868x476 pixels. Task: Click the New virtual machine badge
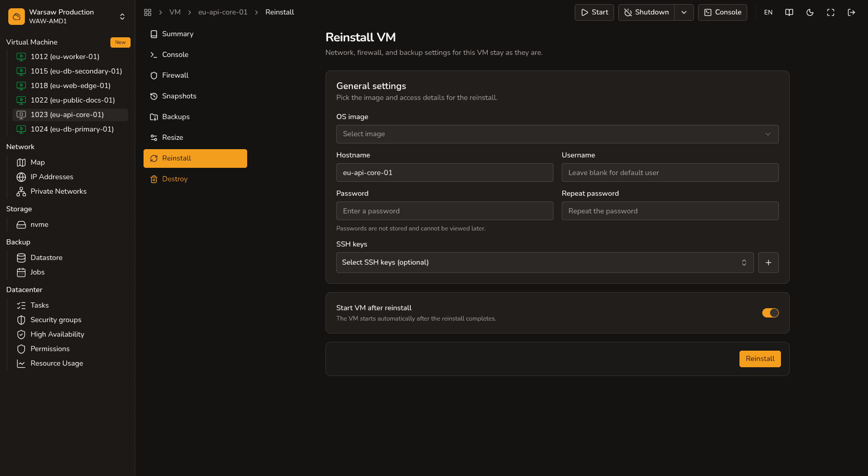[120, 42]
